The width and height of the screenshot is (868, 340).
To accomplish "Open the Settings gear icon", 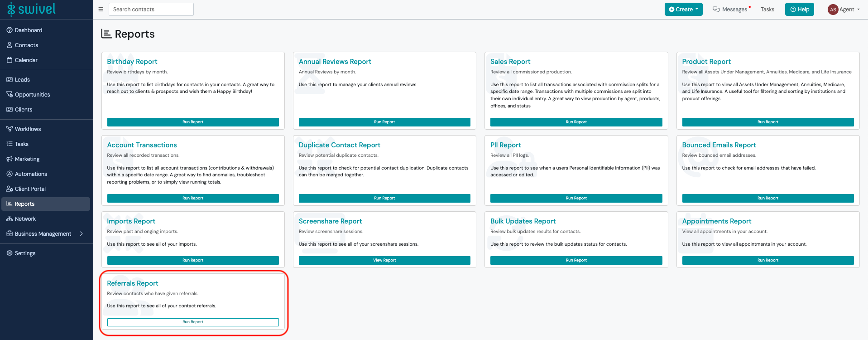I will [10, 253].
